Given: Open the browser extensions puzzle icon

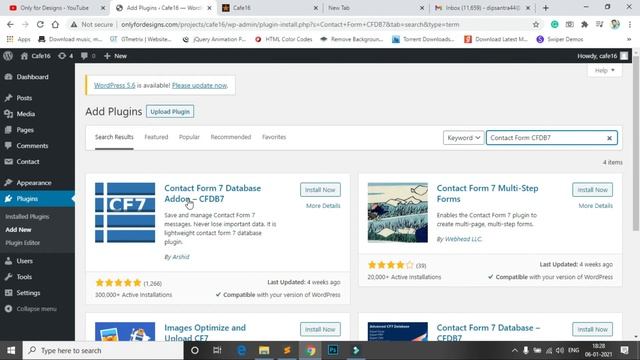Looking at the screenshot, I should pyautogui.click(x=584, y=24).
